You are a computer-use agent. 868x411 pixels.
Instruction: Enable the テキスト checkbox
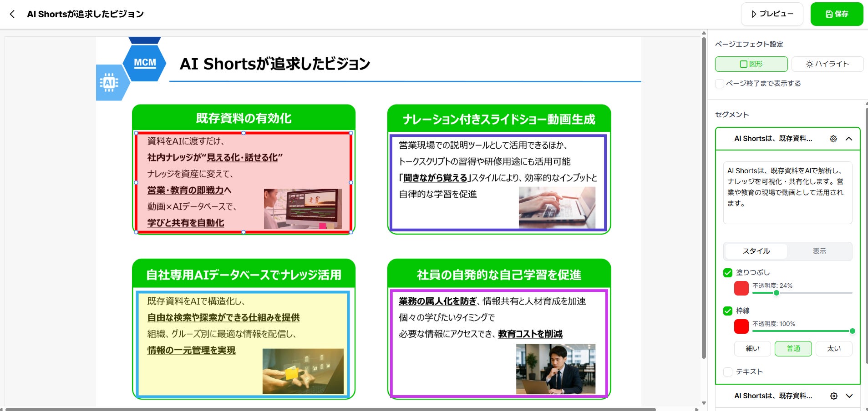[x=728, y=372]
